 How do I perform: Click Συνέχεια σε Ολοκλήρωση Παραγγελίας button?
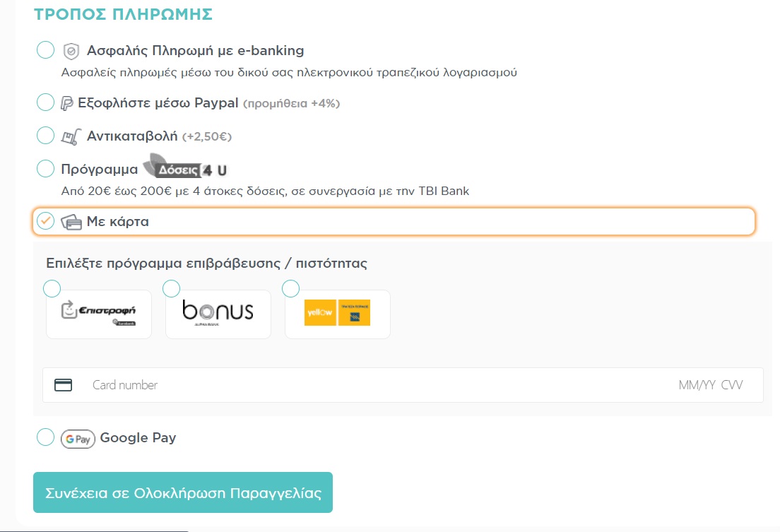(183, 492)
